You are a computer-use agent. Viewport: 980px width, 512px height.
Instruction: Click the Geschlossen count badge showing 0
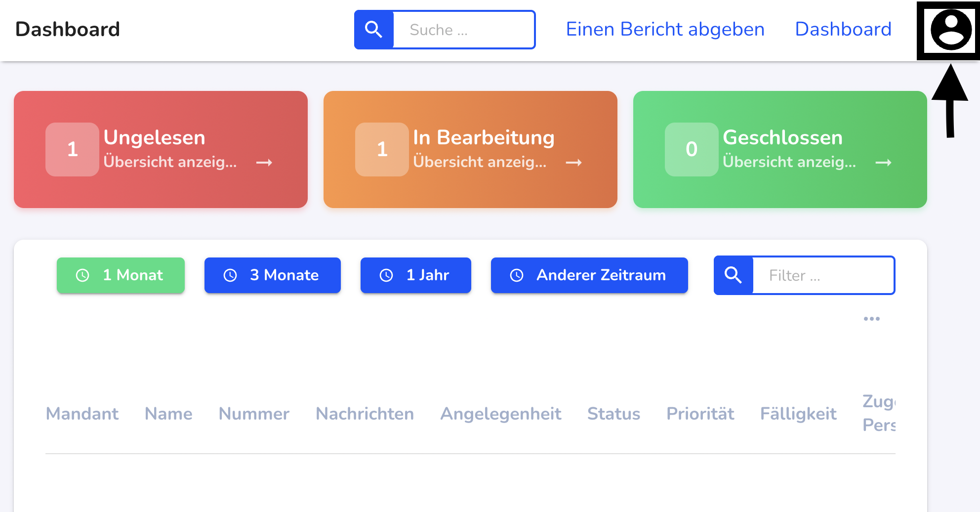pos(692,149)
